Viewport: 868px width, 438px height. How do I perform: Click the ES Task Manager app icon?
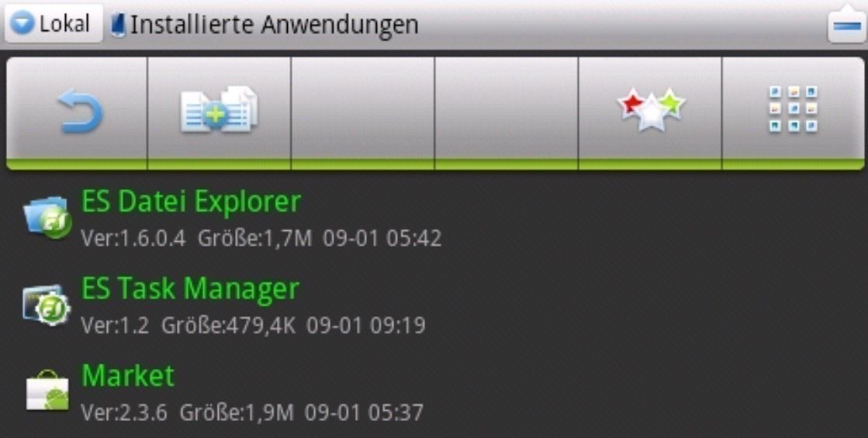click(47, 305)
